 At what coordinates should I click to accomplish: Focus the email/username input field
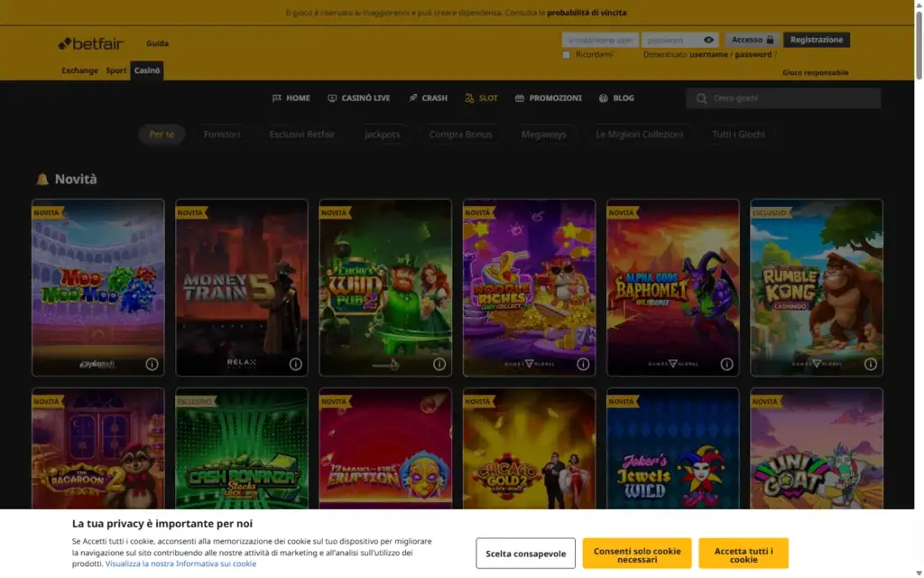tap(600, 40)
